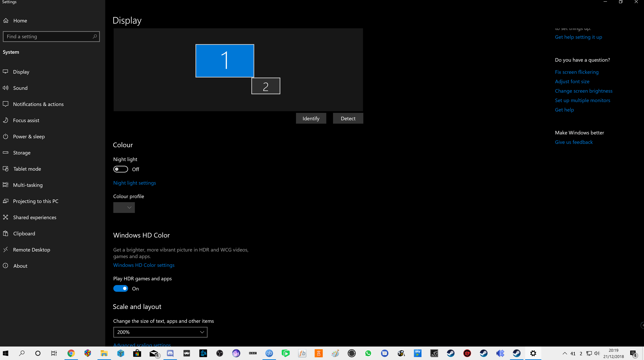Open Windows HD Color settings link

point(144,265)
